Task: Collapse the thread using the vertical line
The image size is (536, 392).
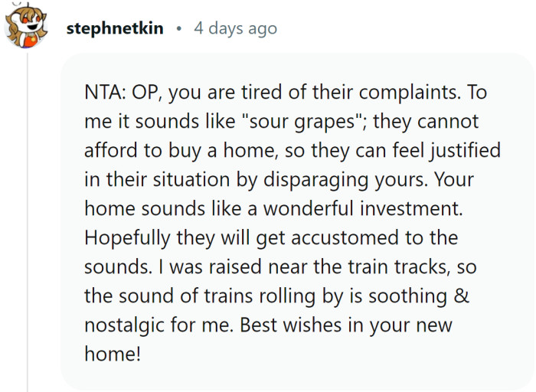Action: 28,230
